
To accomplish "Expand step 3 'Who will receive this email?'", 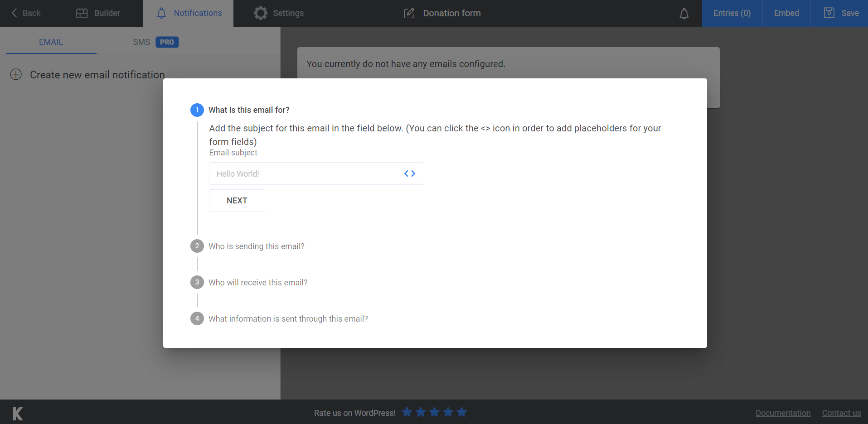I will pyautogui.click(x=258, y=282).
